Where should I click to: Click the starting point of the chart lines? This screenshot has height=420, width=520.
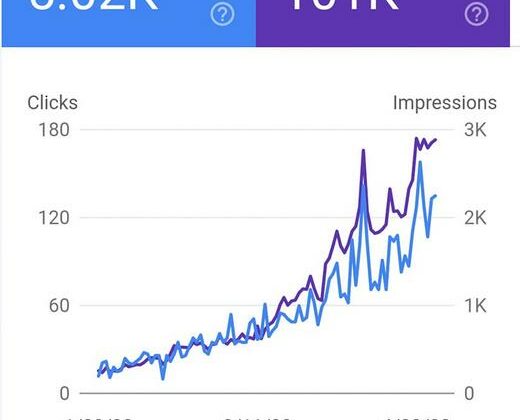click(98, 372)
